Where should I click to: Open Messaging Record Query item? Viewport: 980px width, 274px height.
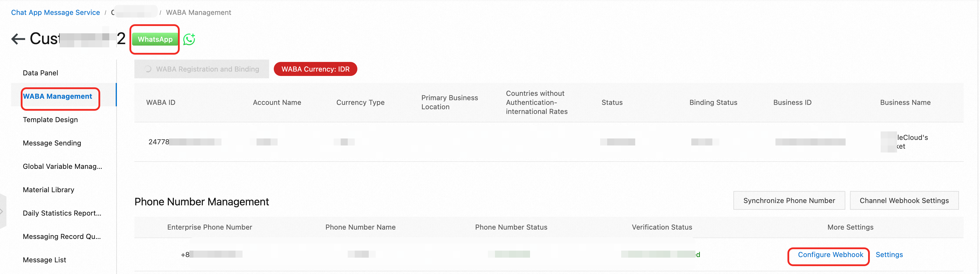pyautogui.click(x=62, y=236)
